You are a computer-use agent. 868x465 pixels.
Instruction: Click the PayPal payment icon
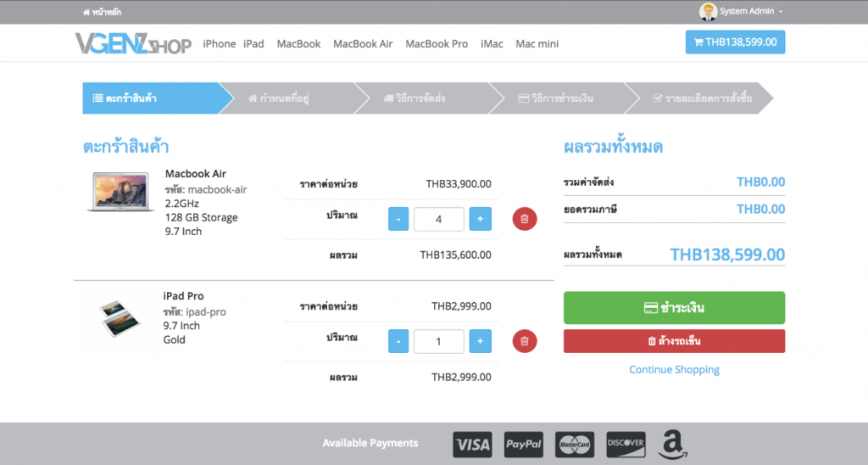(x=524, y=445)
